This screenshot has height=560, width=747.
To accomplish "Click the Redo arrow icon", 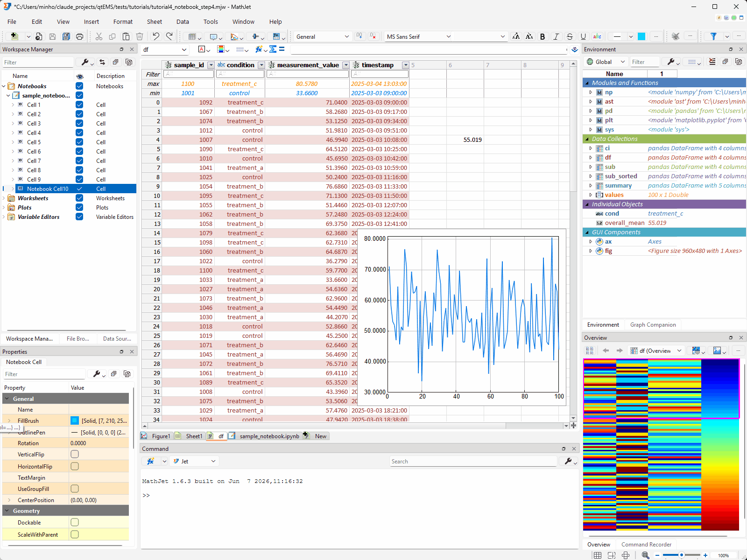I will [x=169, y=36].
